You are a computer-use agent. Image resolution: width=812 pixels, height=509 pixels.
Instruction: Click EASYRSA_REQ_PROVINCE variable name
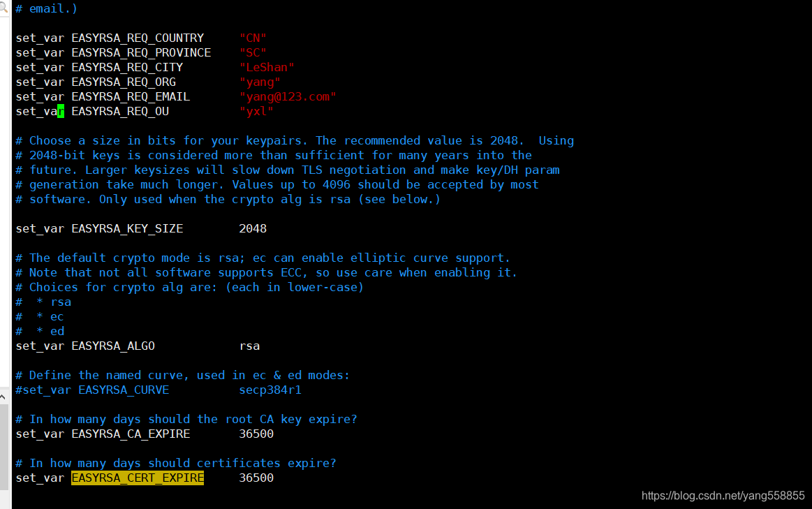pyautogui.click(x=141, y=53)
